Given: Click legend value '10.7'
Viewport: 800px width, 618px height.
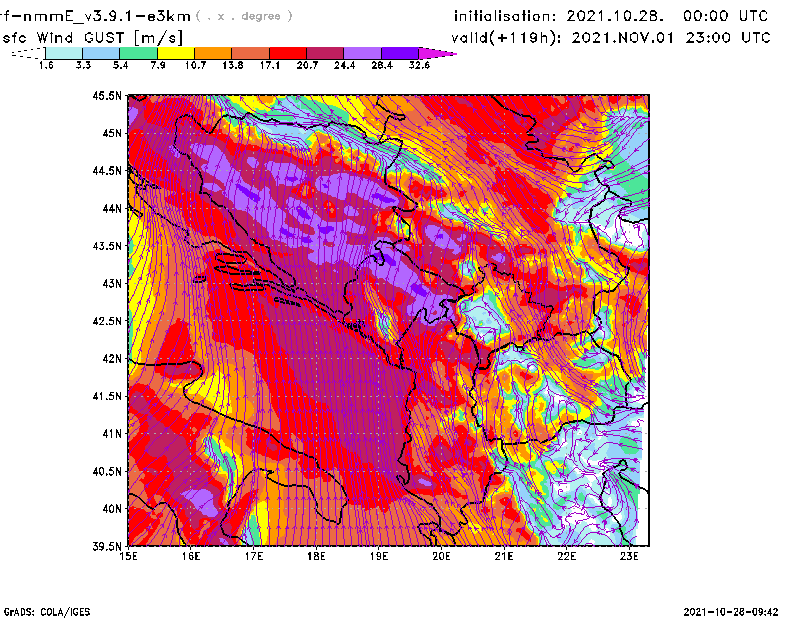Looking at the screenshot, I should point(195,65).
